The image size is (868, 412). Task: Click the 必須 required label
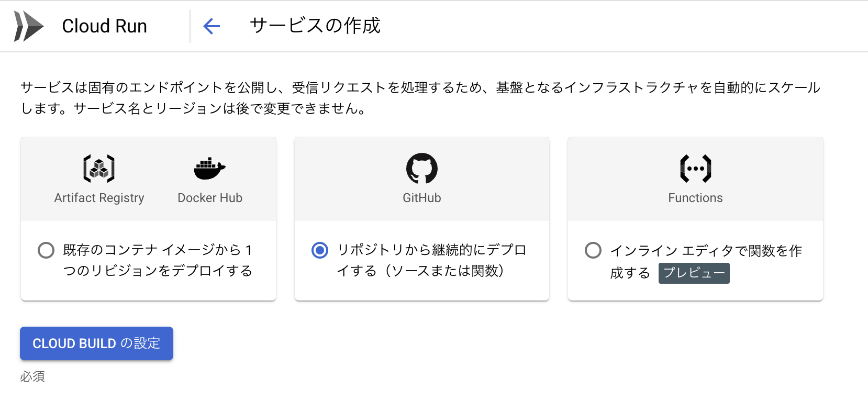(34, 376)
